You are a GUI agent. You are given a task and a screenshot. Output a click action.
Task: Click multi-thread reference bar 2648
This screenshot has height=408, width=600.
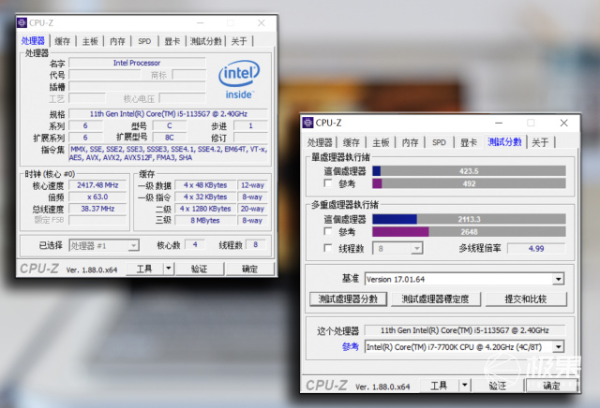[469, 232]
